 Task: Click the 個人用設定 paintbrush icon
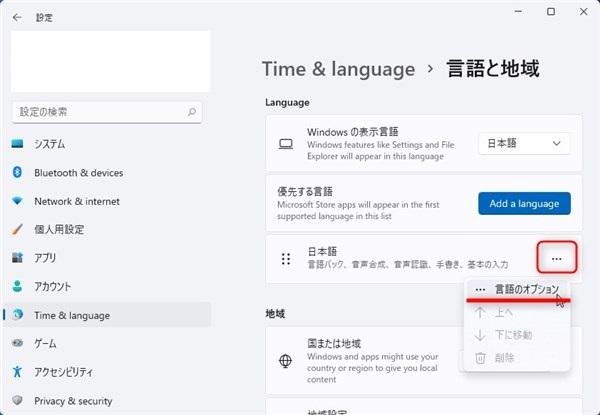[17, 229]
